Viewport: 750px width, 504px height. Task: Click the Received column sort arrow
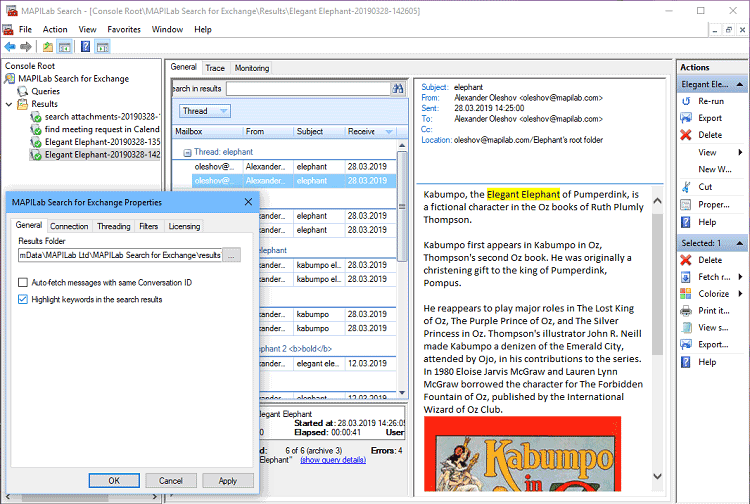click(389, 131)
